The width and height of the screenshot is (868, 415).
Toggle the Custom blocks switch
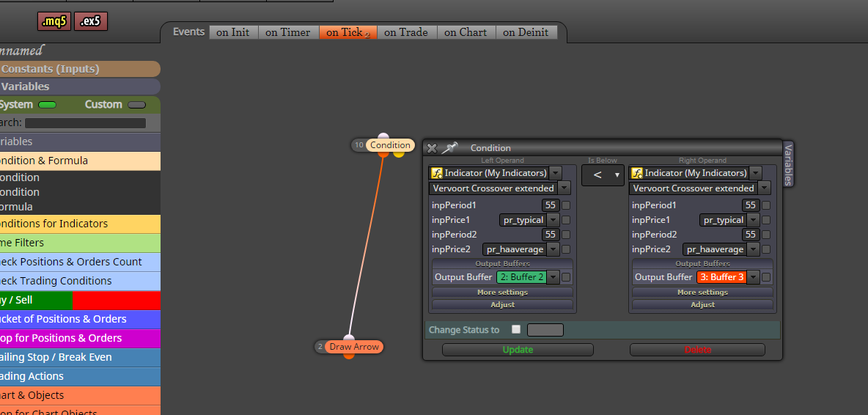pos(137,105)
